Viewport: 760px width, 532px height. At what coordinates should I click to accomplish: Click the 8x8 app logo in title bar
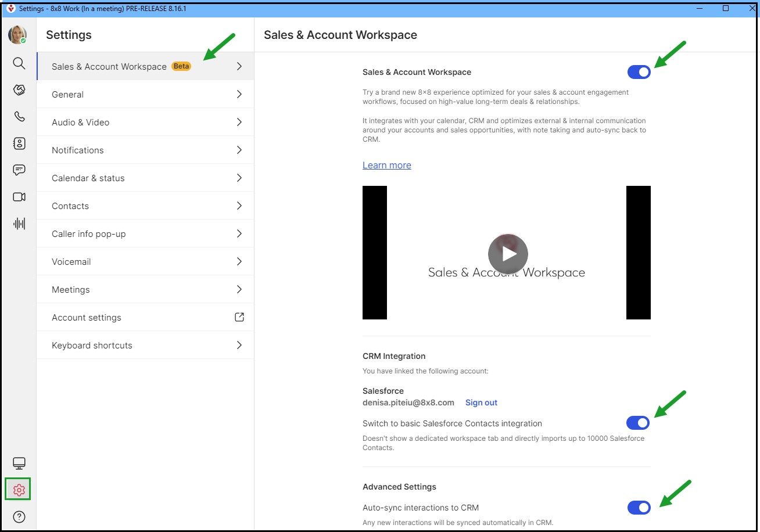pyautogui.click(x=10, y=9)
